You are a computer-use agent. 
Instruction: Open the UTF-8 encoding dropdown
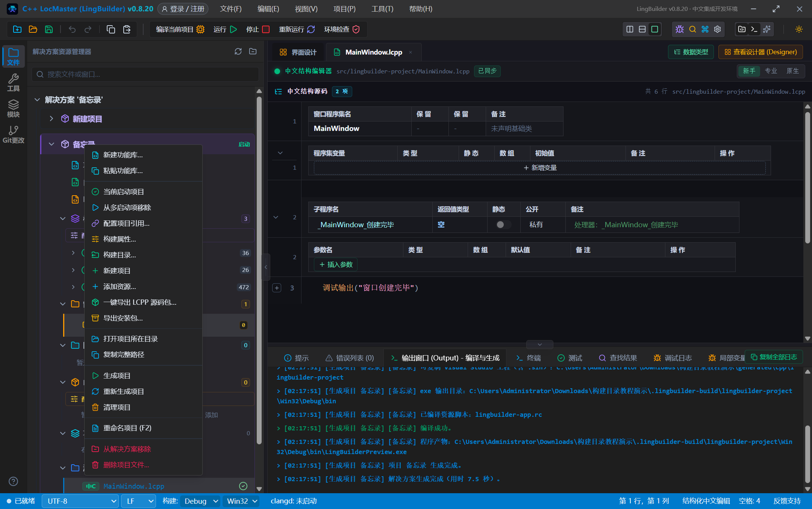pos(80,501)
